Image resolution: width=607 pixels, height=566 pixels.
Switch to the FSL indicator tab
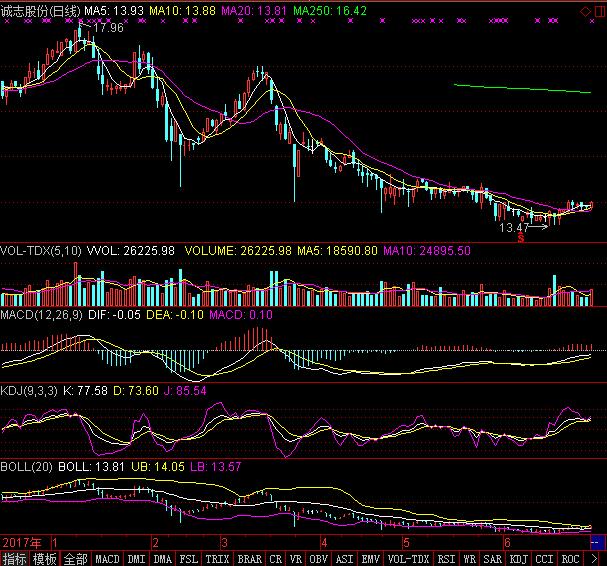[189, 559]
